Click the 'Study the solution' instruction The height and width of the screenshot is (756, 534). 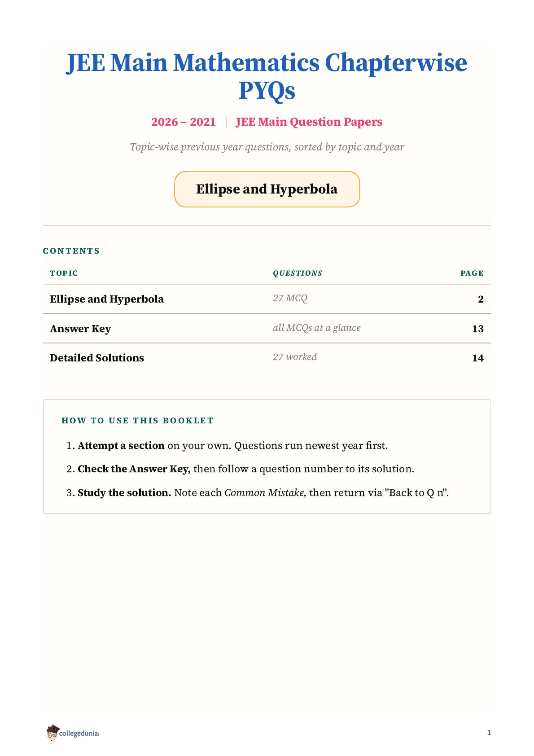pyautogui.click(x=124, y=492)
